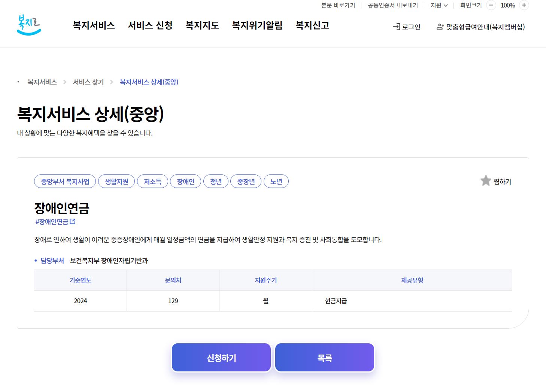Click the 신청하기 button
The height and width of the screenshot is (392, 546).
(x=221, y=358)
